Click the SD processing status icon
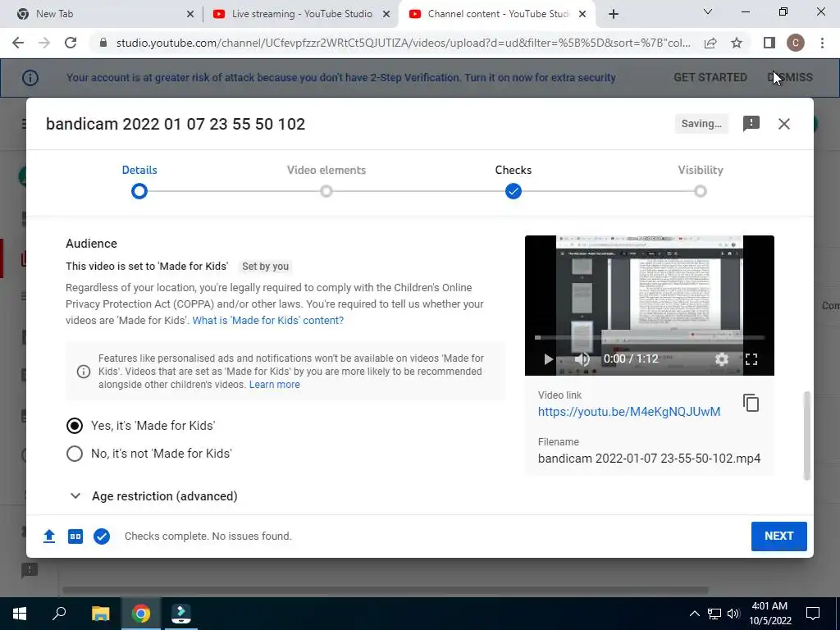 coord(75,536)
